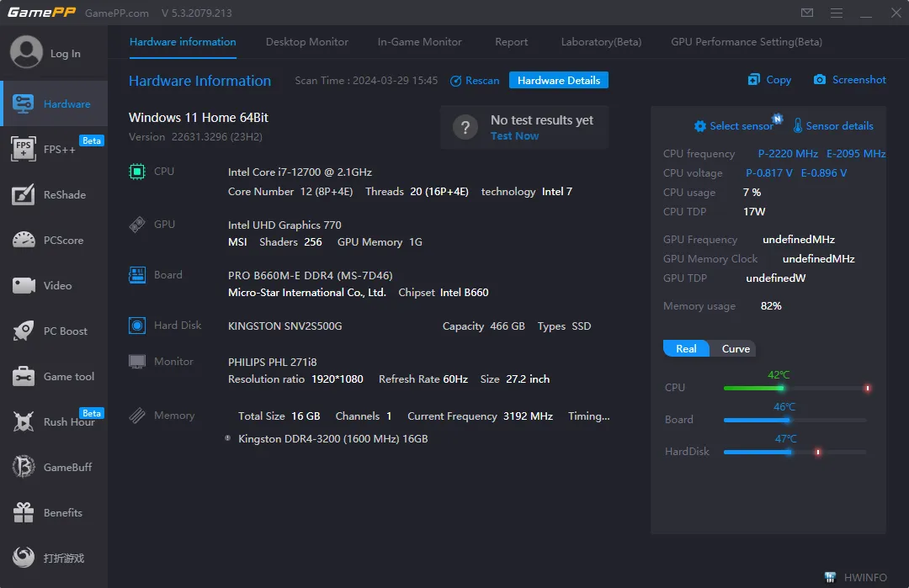Click the CPU temperature bar

tap(795, 388)
